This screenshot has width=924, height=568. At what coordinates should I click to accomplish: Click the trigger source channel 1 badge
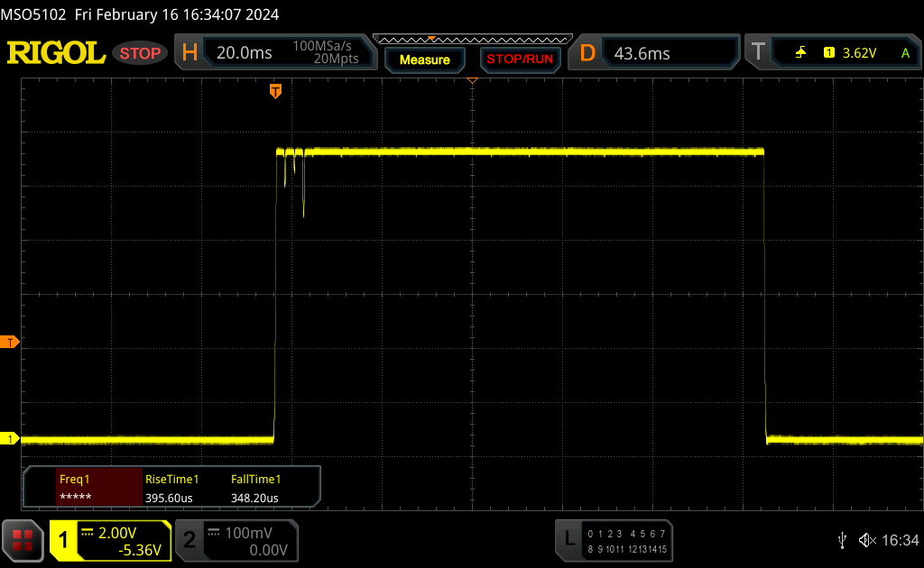(828, 53)
